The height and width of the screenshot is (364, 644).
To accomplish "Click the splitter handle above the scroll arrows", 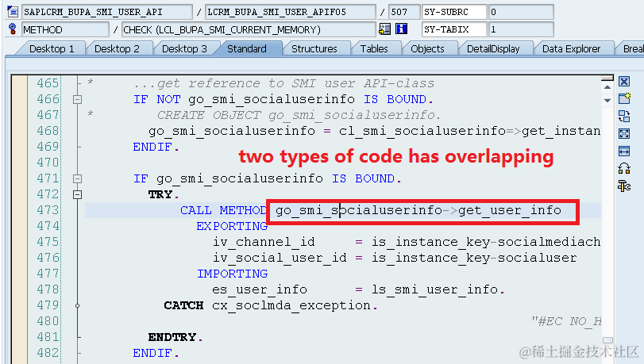I will 607,78.
